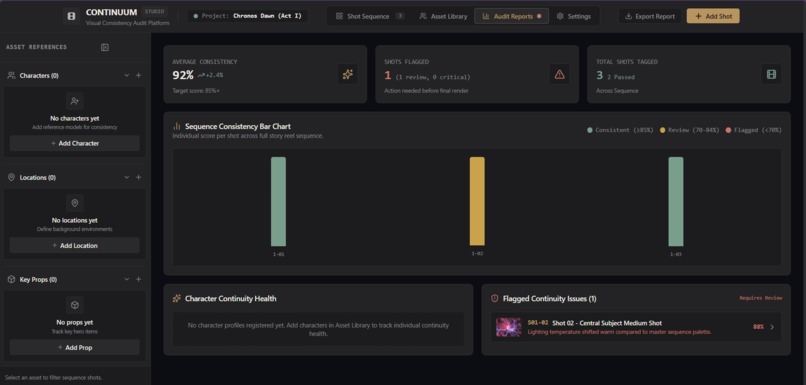Click the download icon on Export Report
Screen dimensions: 806x385
pyautogui.click(x=628, y=16)
